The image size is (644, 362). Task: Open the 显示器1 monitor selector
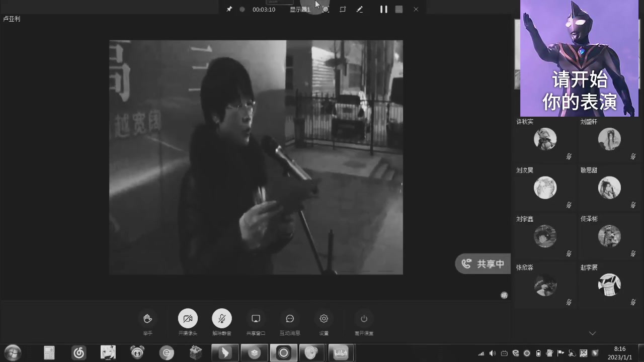pos(300,9)
